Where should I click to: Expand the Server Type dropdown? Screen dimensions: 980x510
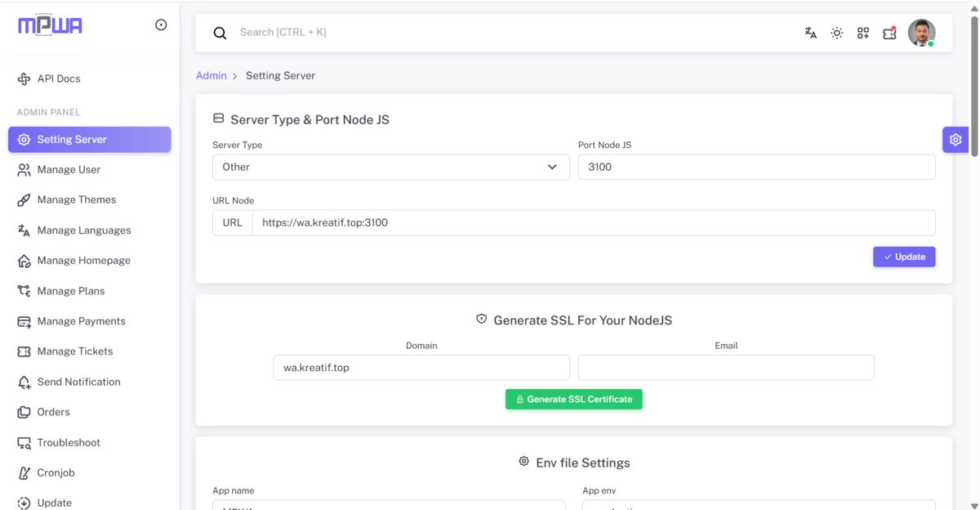point(390,167)
